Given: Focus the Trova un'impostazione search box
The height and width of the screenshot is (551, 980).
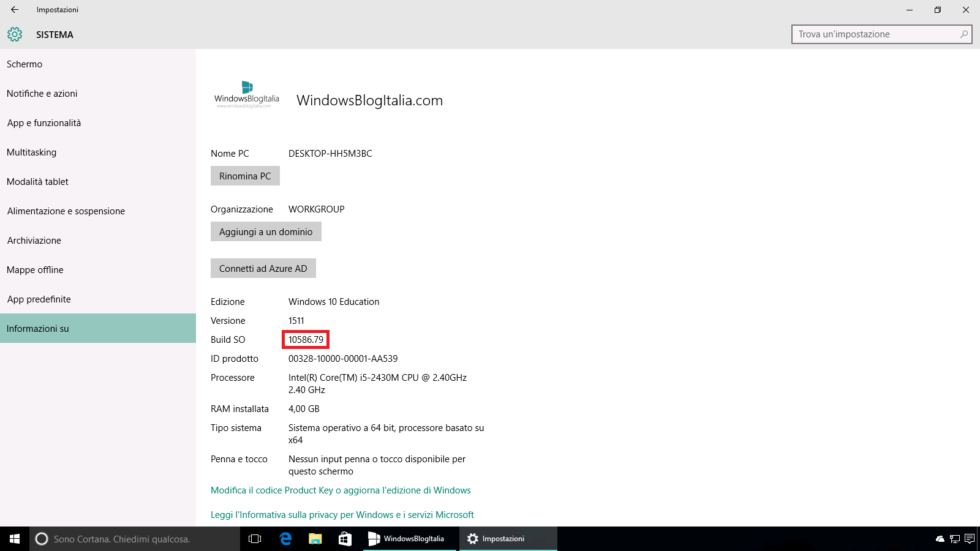Looking at the screenshot, I should (x=882, y=34).
